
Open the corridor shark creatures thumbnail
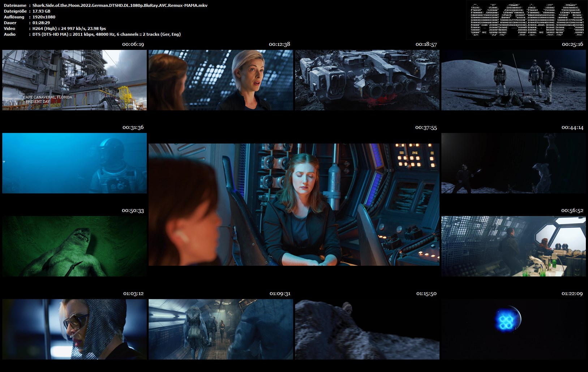(x=221, y=329)
